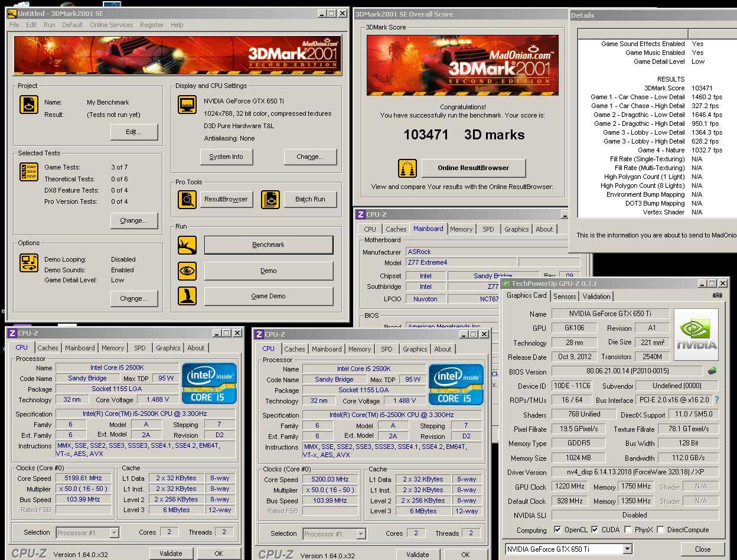Switch to Sensors tab in GPU-Z
Image resolution: width=737 pixels, height=560 pixels.
(565, 296)
